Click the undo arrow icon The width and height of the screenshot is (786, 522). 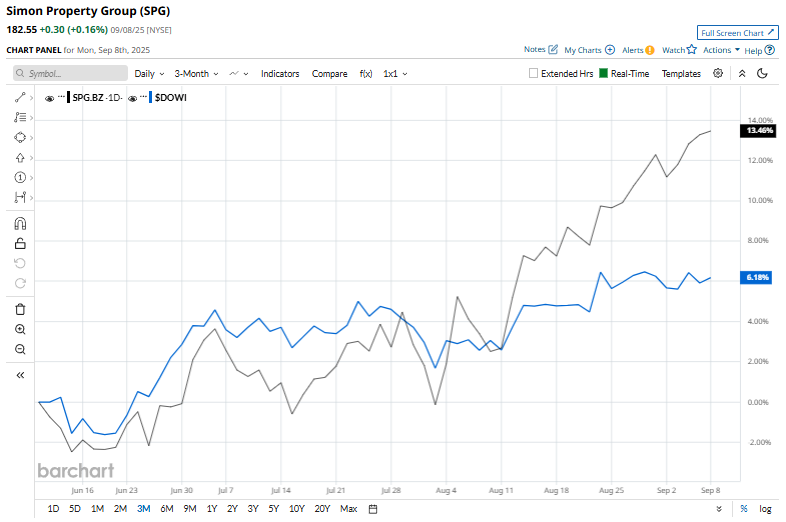pyautogui.click(x=20, y=263)
